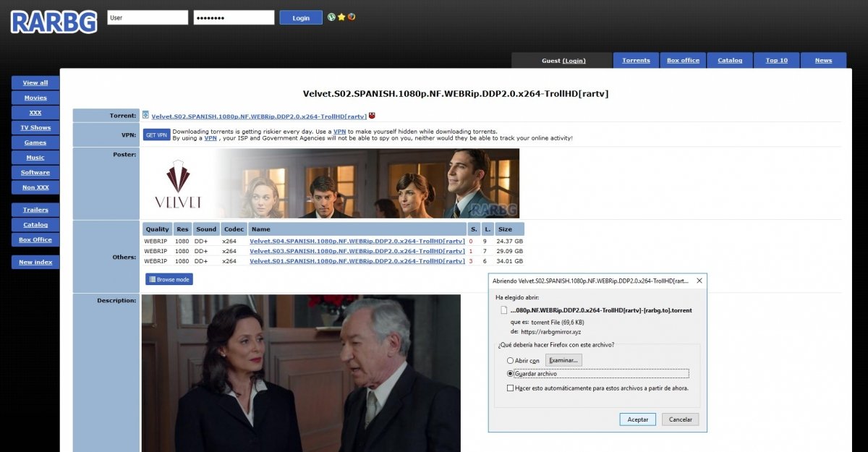Select TV Shows in sidebar

[35, 127]
